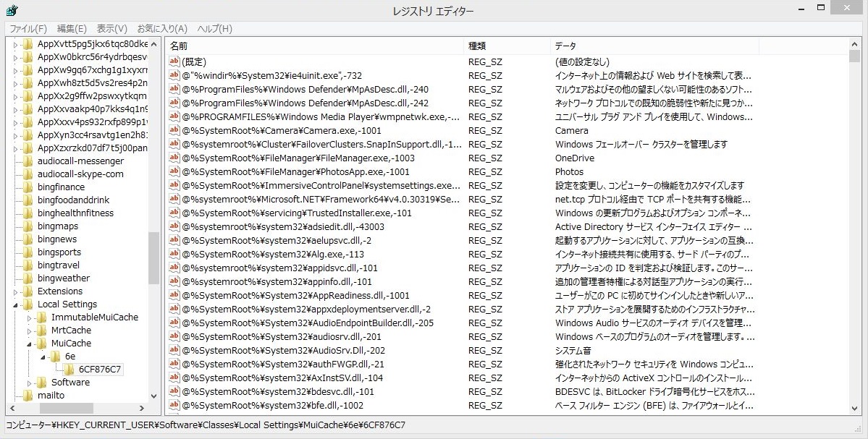Screen dimensions: 868x439
Task: Expand the MrtCache key
Action: 30,331
